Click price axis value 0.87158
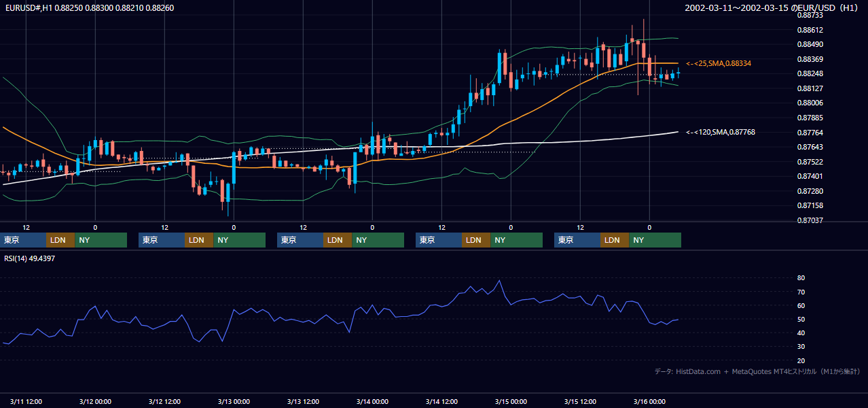This screenshot has height=408, width=868. [811, 205]
